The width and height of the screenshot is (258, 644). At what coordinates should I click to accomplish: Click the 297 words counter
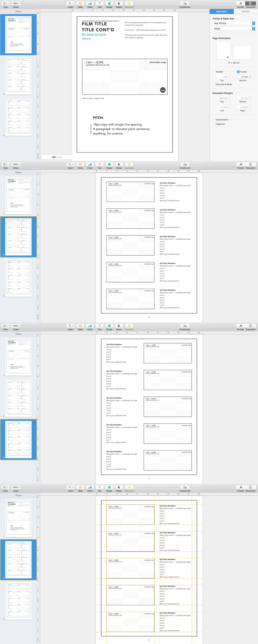[57, 157]
